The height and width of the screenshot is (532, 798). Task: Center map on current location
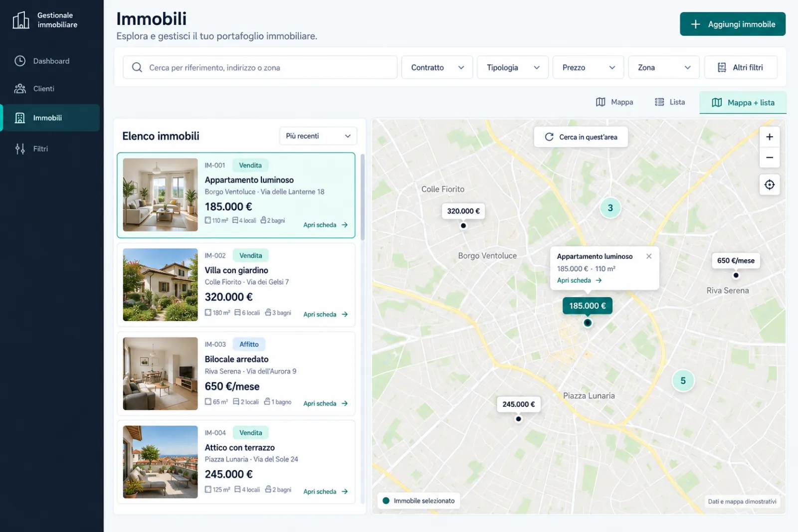(770, 184)
